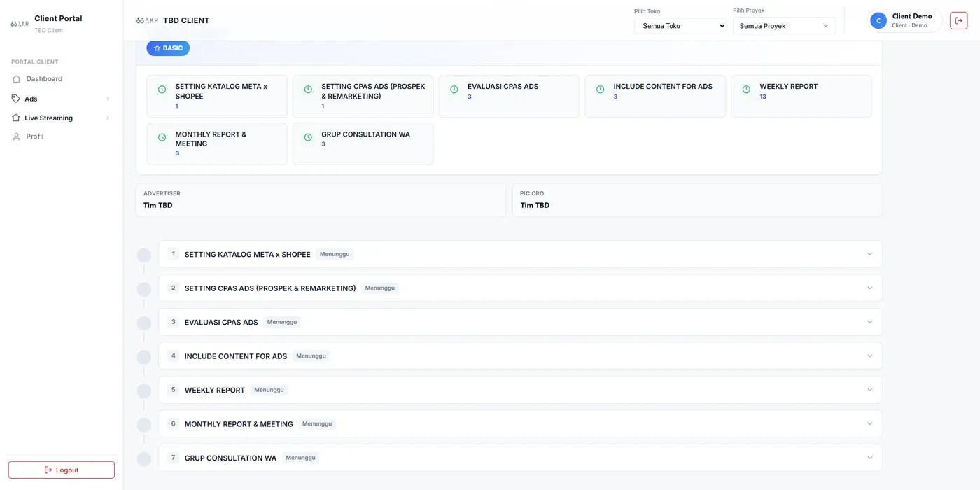Click Menunggu status on WEEKLY REPORT row
Image resolution: width=980 pixels, height=490 pixels.
(x=269, y=390)
